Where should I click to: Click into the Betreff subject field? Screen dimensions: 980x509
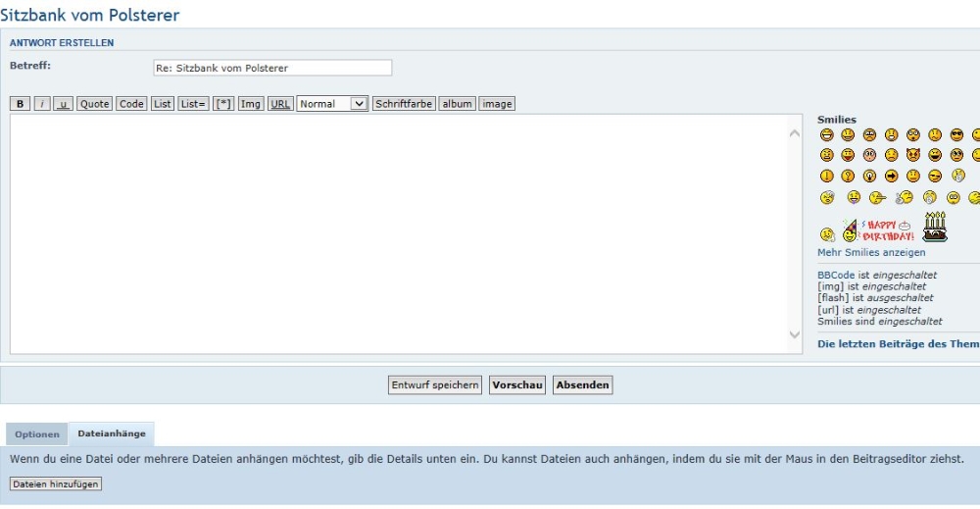[x=272, y=68]
